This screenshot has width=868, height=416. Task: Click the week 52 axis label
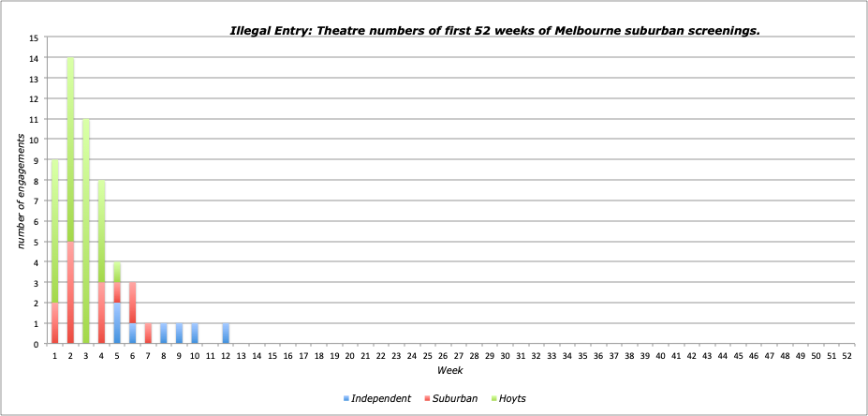(846, 356)
